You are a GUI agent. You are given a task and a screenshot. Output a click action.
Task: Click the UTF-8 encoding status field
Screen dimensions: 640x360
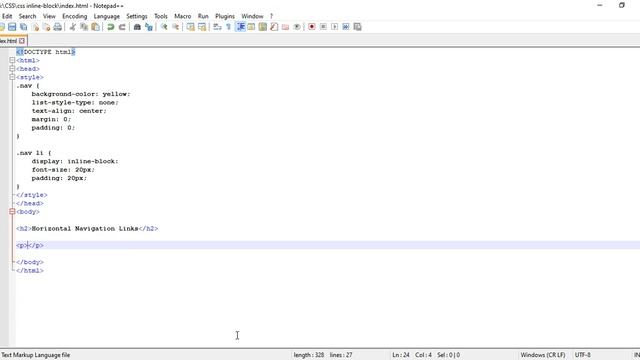[x=582, y=355]
